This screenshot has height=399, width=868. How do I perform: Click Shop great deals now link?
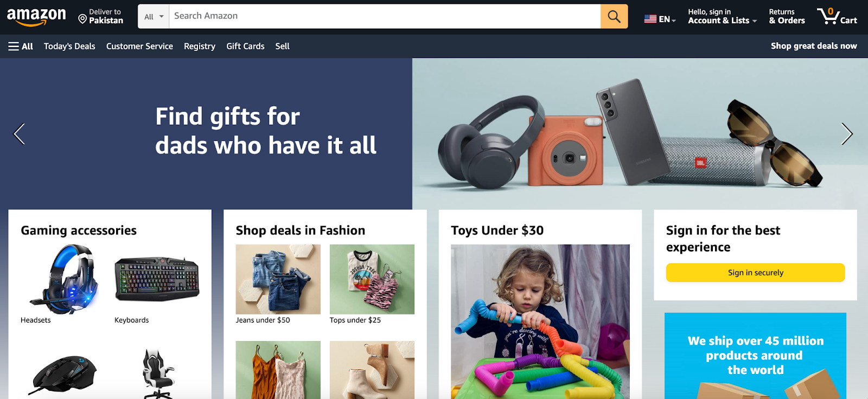(x=814, y=46)
